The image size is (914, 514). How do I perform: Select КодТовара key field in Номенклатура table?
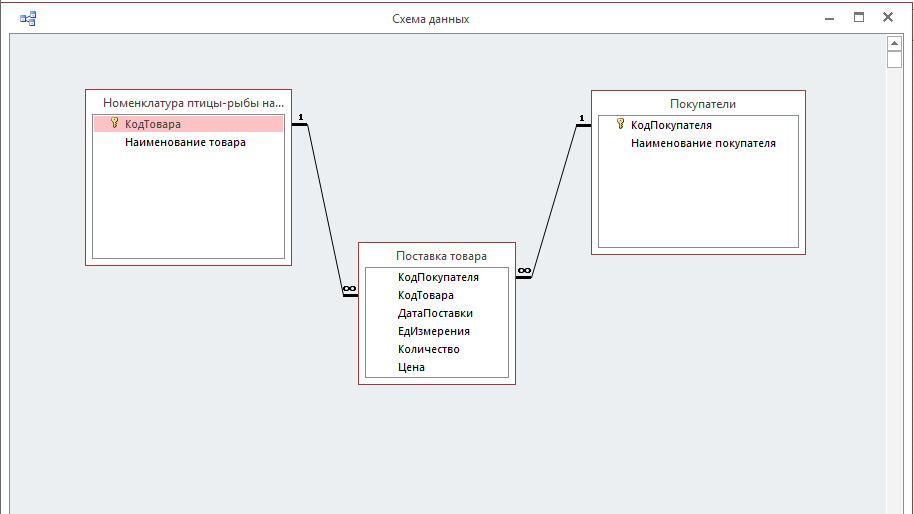[188, 124]
